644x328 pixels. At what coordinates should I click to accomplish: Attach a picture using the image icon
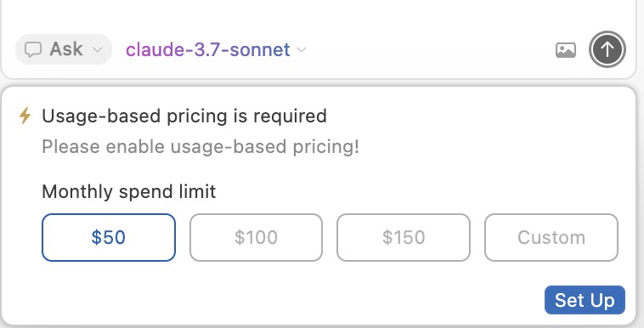[566, 50]
